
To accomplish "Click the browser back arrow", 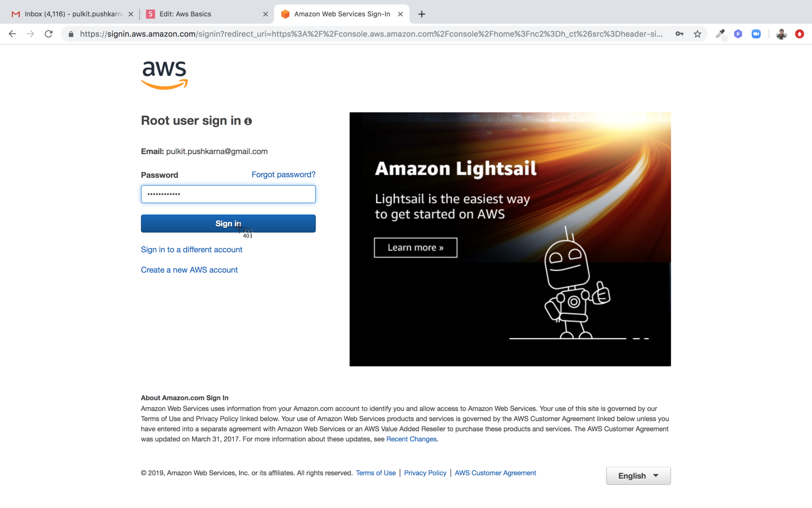I will pyautogui.click(x=12, y=34).
